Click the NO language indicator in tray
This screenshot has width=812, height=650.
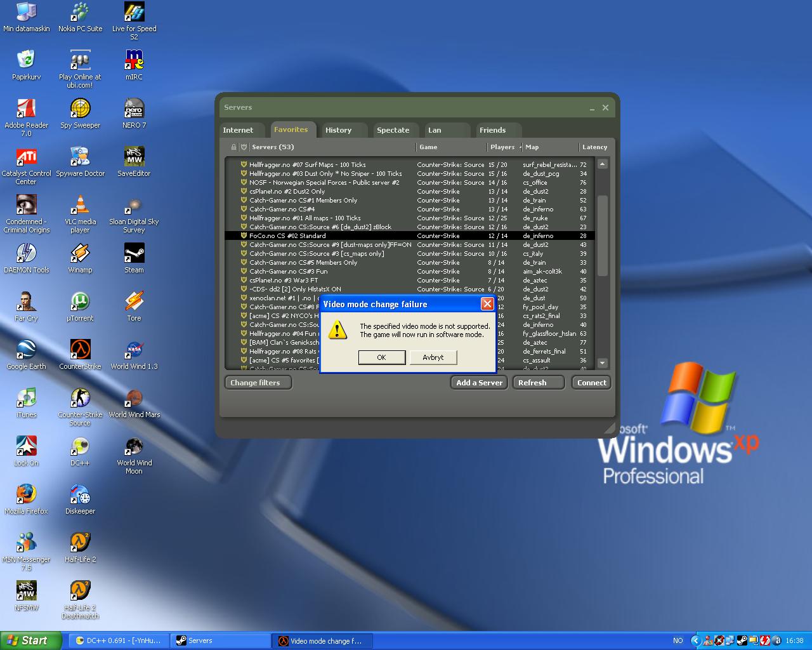(x=678, y=640)
